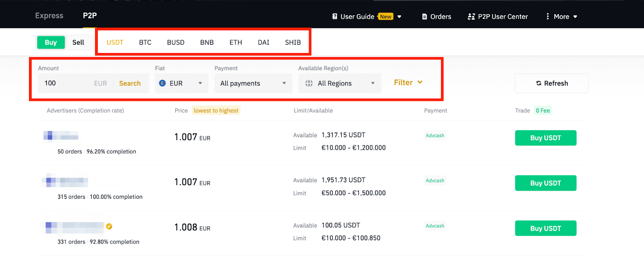The image size is (644, 262).
Task: Open P2P User Center people icon
Action: (471, 17)
